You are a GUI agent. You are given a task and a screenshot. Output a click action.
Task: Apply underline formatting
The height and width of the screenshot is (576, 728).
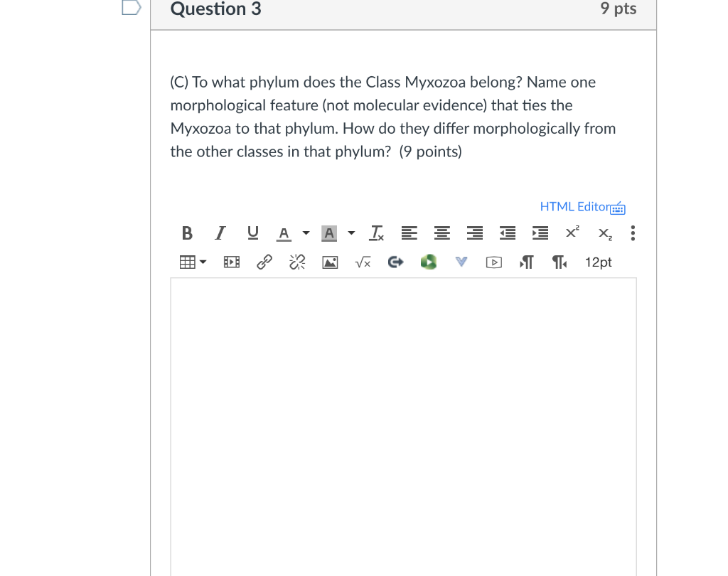[252, 233]
